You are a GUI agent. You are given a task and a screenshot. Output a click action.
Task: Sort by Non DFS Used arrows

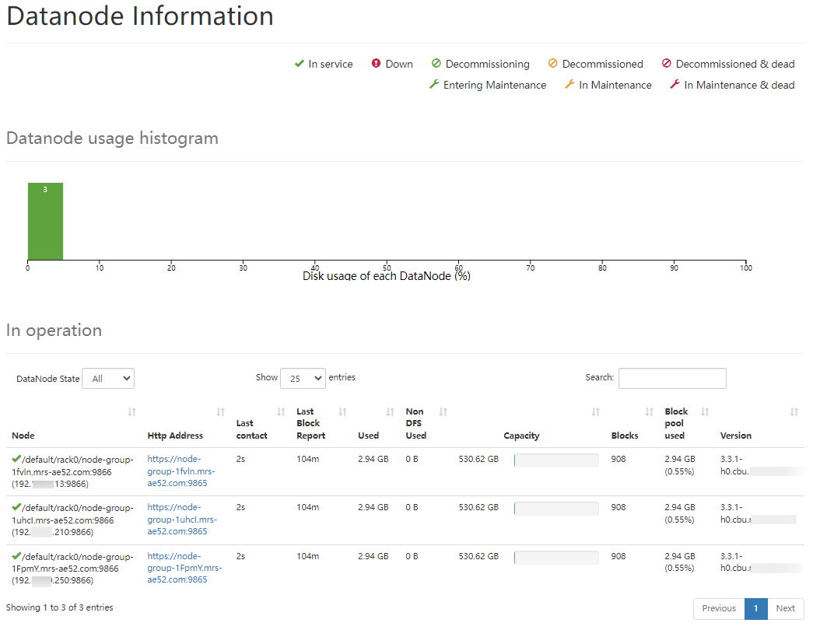click(x=443, y=412)
